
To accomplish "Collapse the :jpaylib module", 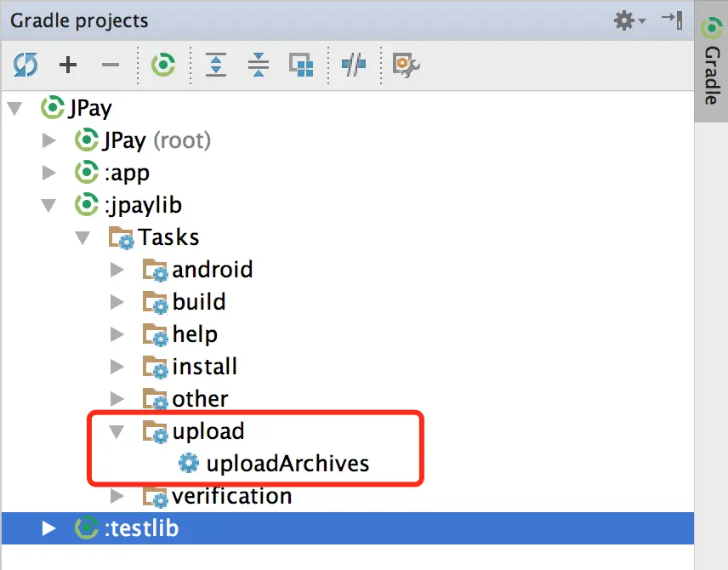I will tap(48, 205).
